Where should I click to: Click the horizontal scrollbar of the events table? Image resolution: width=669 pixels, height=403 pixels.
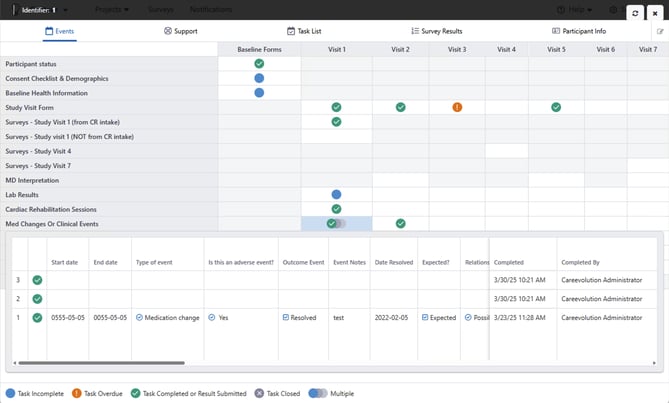coord(150,362)
